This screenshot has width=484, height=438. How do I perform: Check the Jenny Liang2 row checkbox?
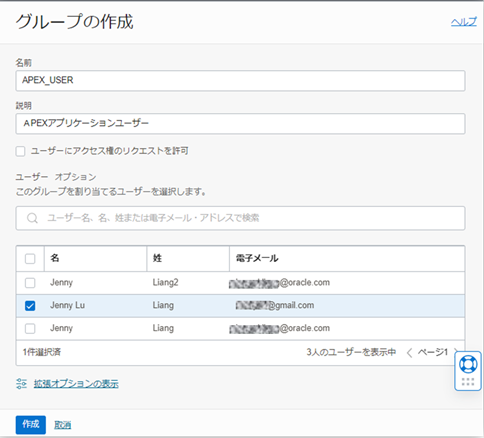click(x=30, y=283)
